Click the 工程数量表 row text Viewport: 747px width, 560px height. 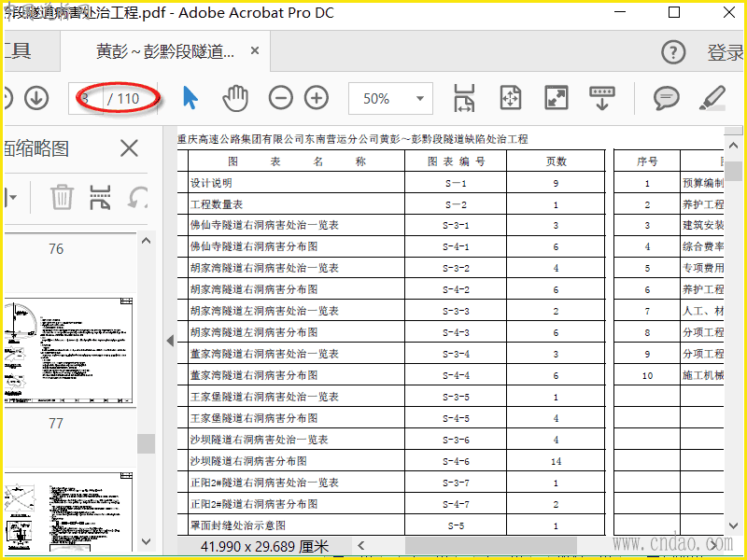(x=217, y=204)
